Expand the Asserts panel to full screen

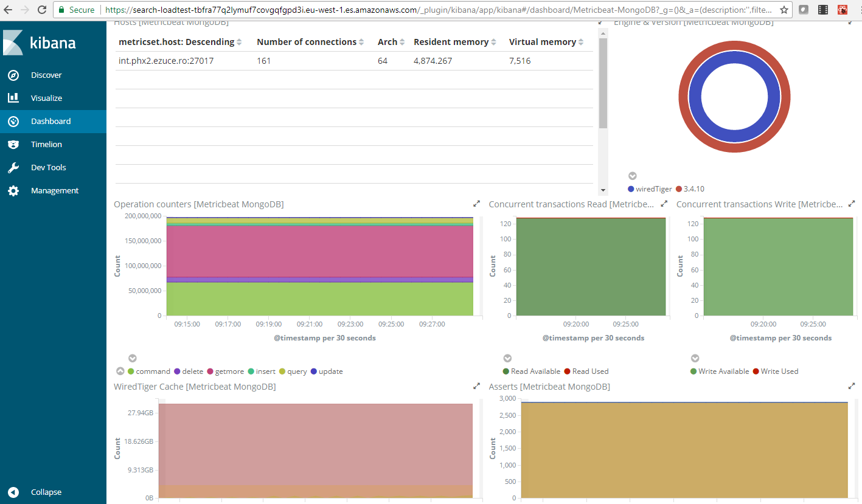tap(852, 386)
